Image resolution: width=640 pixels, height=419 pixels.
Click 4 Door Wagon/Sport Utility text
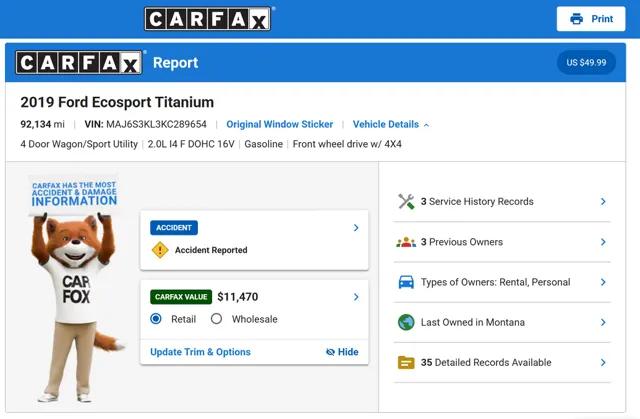coord(79,144)
